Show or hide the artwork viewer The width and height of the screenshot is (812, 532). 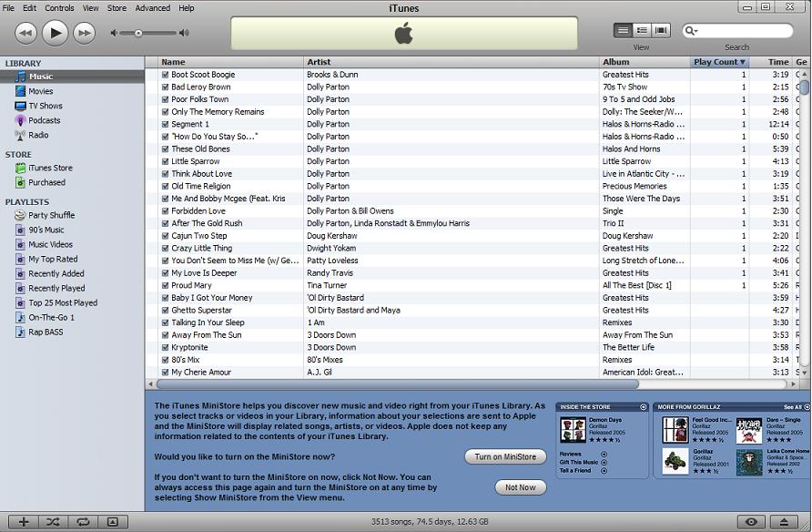tap(113, 522)
